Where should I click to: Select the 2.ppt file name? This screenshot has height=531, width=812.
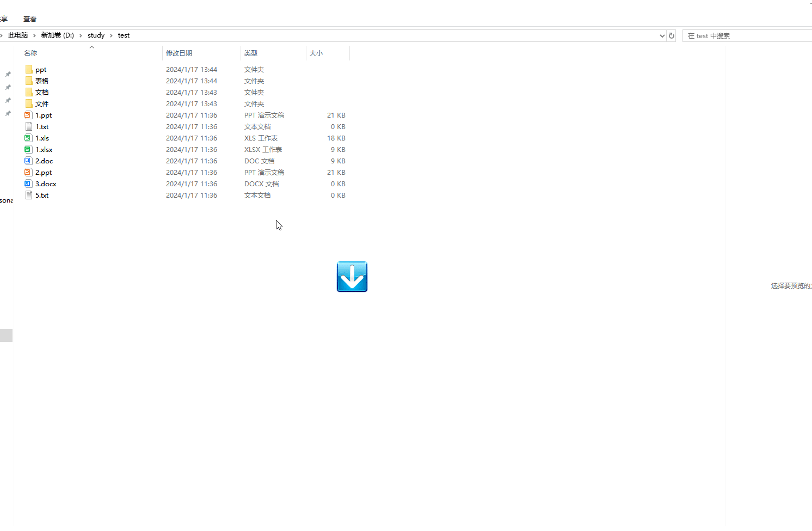pos(44,173)
